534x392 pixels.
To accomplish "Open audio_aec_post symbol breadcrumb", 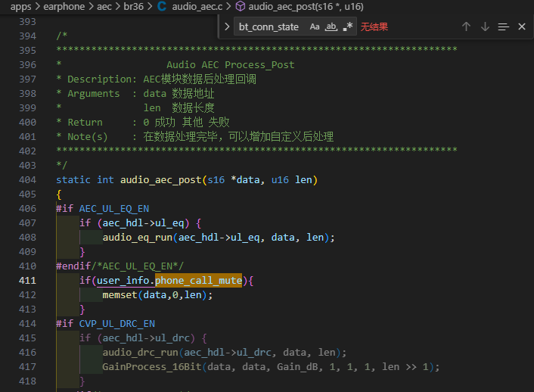I will (x=306, y=7).
